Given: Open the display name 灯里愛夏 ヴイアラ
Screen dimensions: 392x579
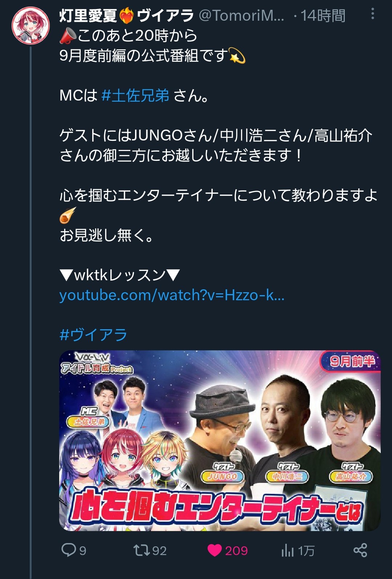Looking at the screenshot, I should point(126,16).
